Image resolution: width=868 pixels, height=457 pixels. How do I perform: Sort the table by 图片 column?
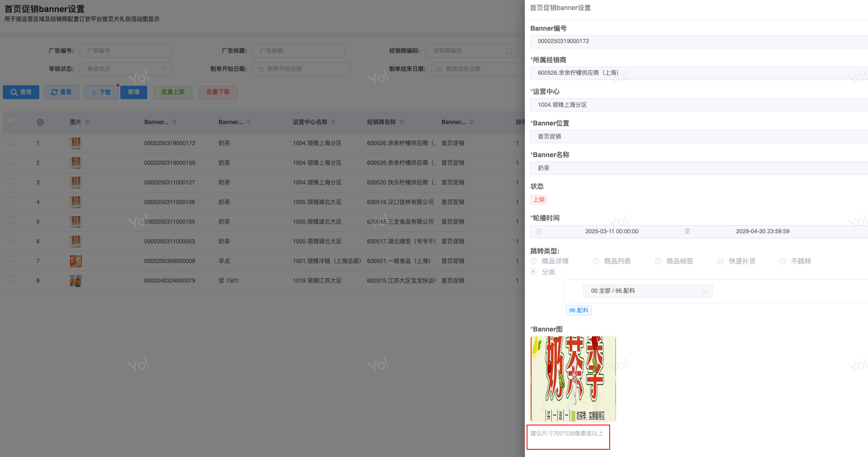pos(87,122)
